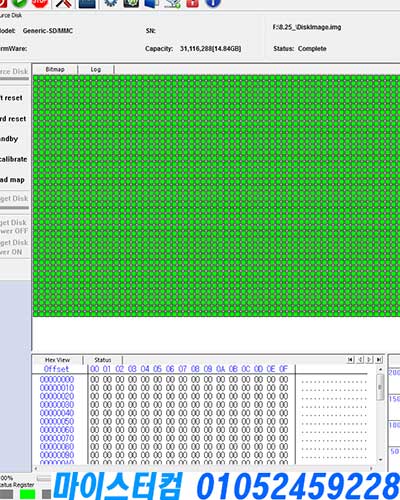Click the blue info circle icon
The image size is (400, 500).
pyautogui.click(x=213, y=3)
